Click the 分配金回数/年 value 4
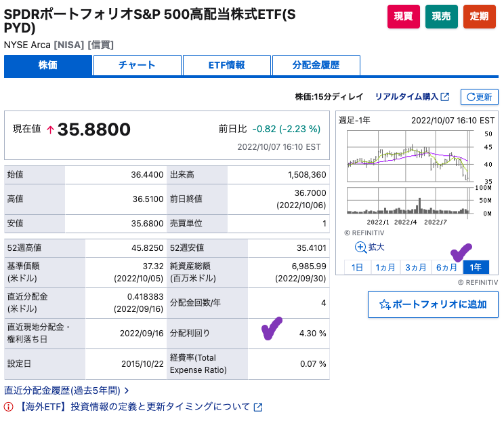504x438 pixels. 323,303
